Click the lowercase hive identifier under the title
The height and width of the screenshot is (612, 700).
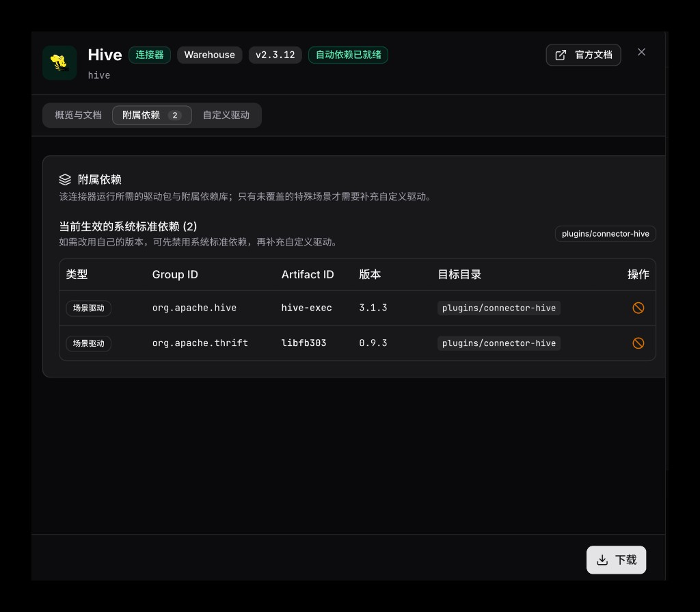(x=99, y=75)
